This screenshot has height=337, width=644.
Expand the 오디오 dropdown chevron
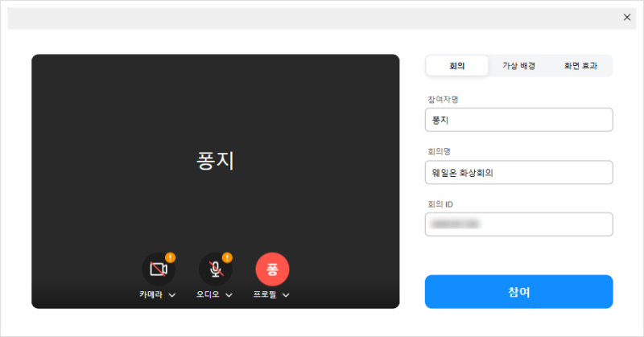(x=229, y=295)
